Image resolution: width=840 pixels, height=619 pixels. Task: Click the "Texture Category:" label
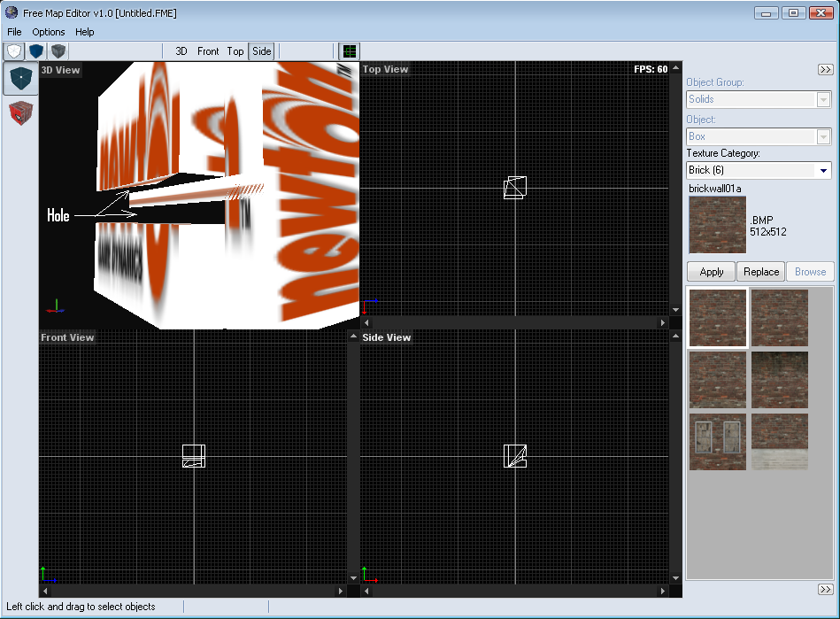point(723,153)
